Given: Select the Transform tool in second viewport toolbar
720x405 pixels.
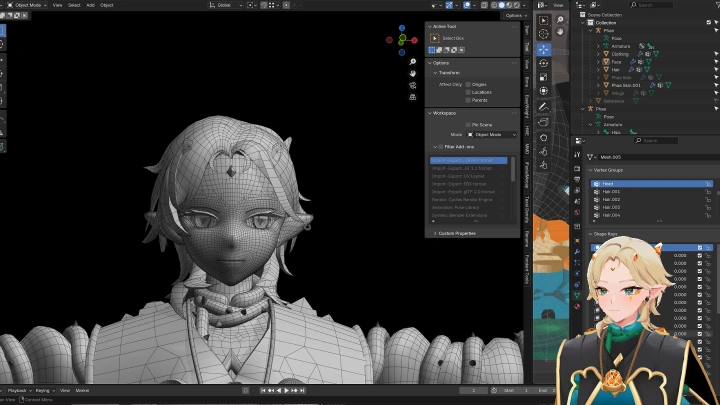Looking at the screenshot, I should click(x=544, y=91).
